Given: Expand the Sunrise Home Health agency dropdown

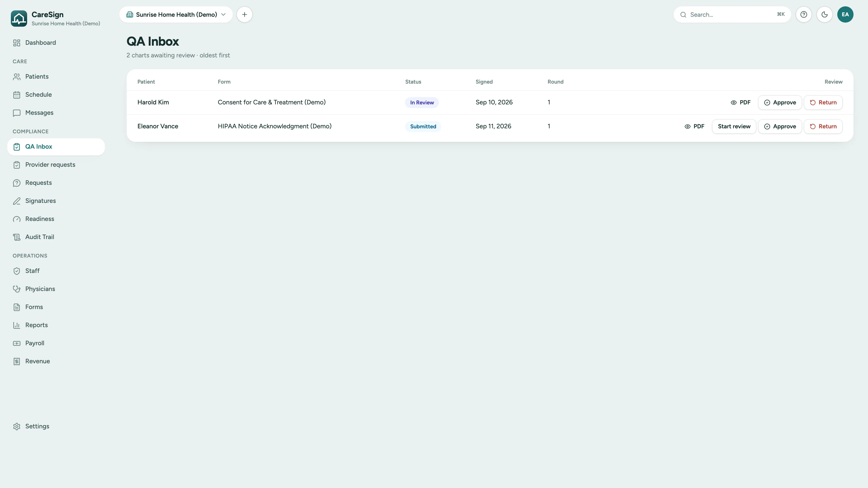Looking at the screenshot, I should (176, 14).
